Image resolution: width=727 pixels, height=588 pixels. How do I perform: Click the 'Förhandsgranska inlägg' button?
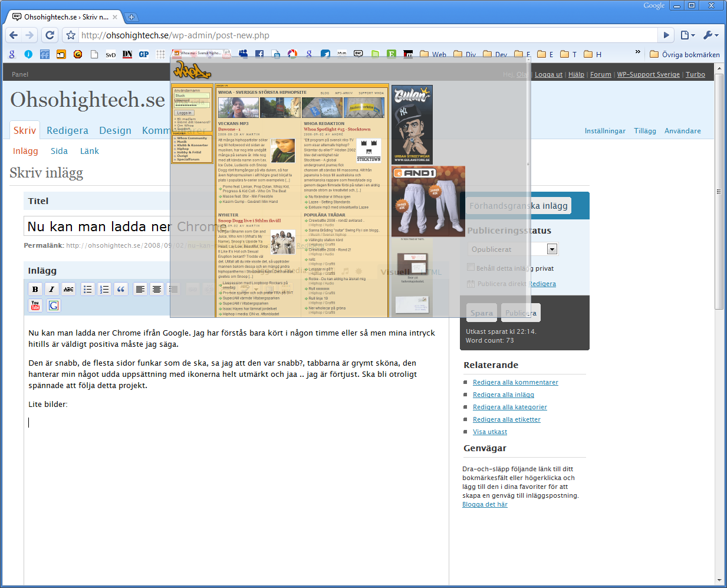point(518,206)
